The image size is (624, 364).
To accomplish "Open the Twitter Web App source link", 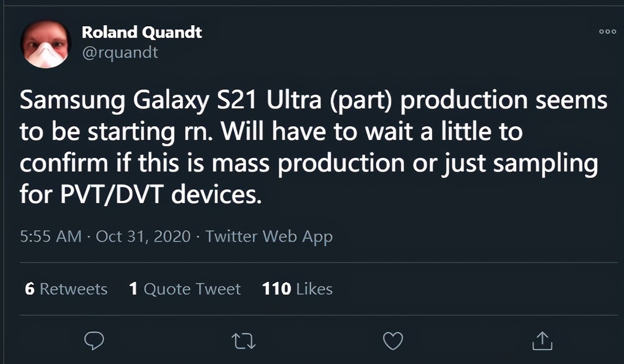I will [x=269, y=236].
